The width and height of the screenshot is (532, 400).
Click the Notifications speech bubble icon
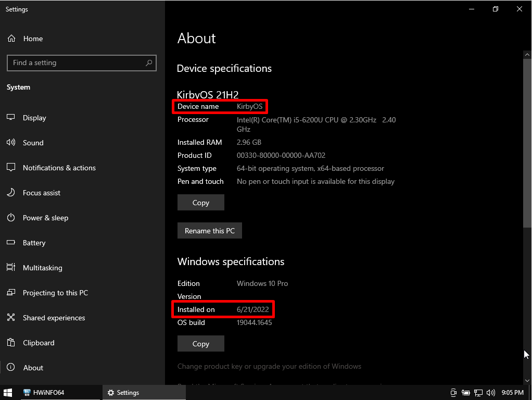(11, 167)
